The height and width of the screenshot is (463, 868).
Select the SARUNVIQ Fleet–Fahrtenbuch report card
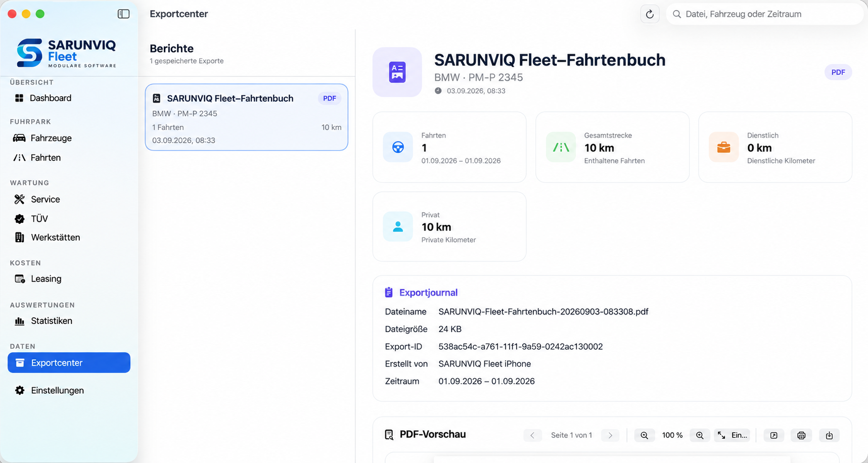click(x=247, y=117)
